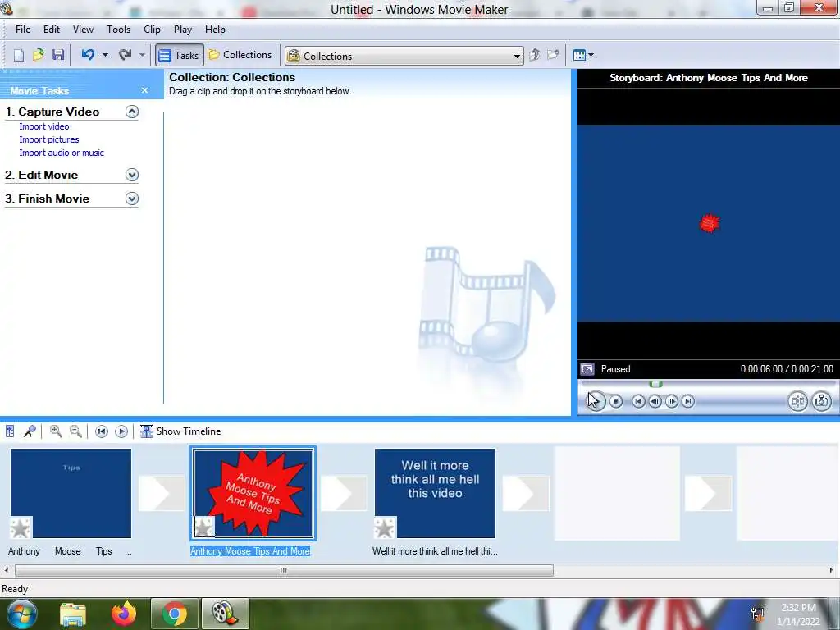The width and height of the screenshot is (840, 630).
Task: Play the storyboard from the toolbar
Action: pyautogui.click(x=121, y=431)
